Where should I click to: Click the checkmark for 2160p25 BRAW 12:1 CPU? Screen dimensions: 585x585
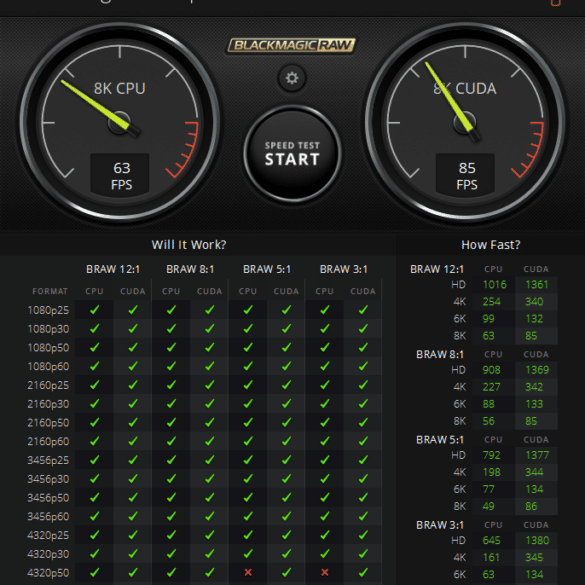coord(94,385)
